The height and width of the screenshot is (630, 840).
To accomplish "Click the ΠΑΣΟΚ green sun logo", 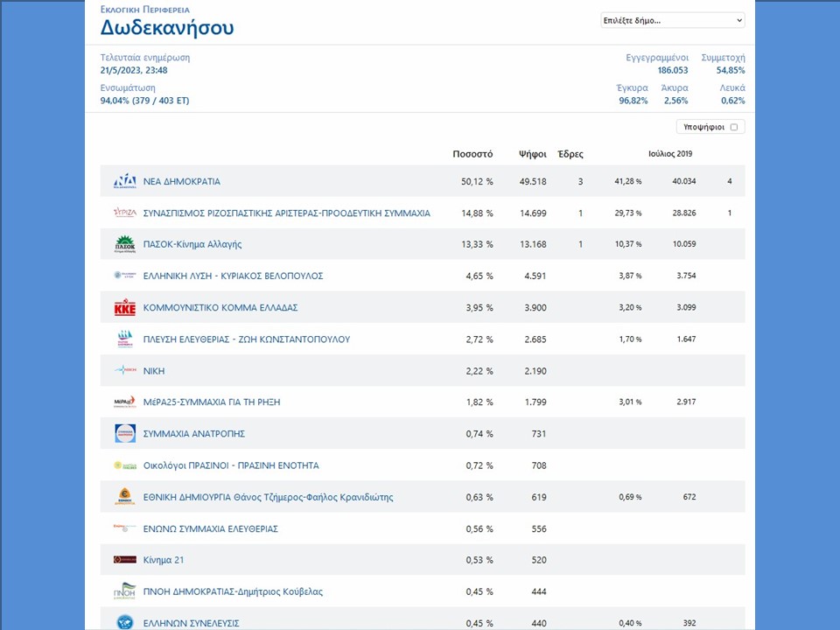I will [x=125, y=245].
